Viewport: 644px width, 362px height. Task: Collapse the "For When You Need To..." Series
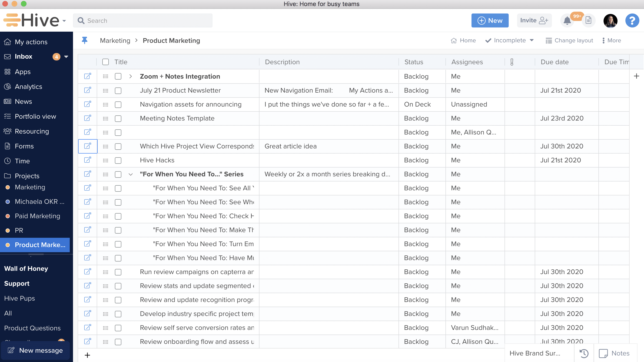tap(130, 174)
